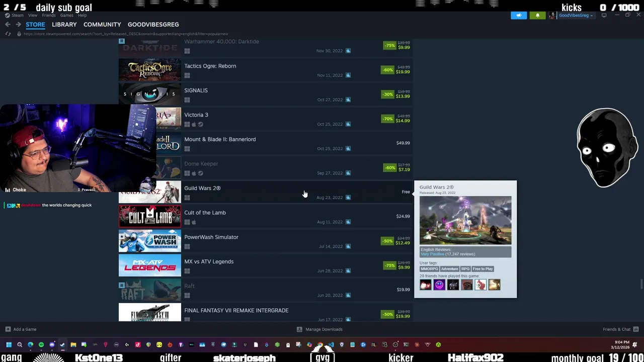
Task: Click the first friend avatar in the popup
Action: point(426,285)
